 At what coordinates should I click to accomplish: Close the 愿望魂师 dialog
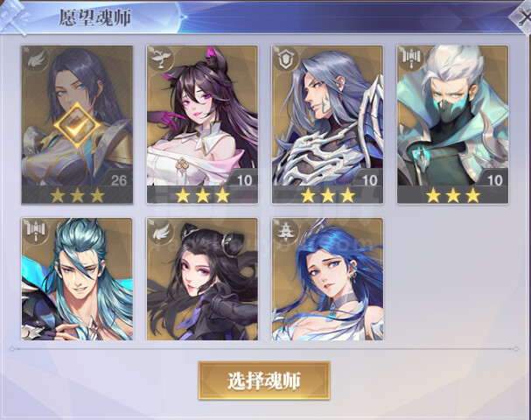click(x=522, y=17)
